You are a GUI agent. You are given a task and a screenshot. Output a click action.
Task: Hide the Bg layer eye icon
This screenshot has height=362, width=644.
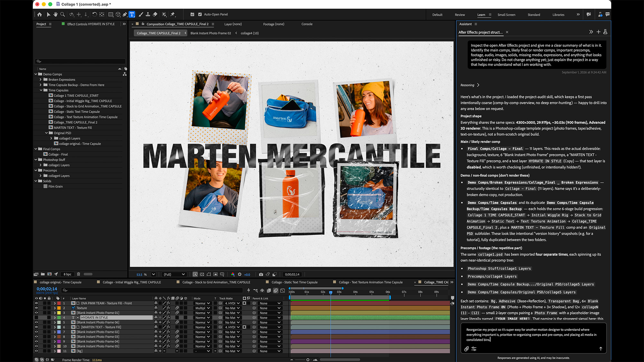pos(36,351)
